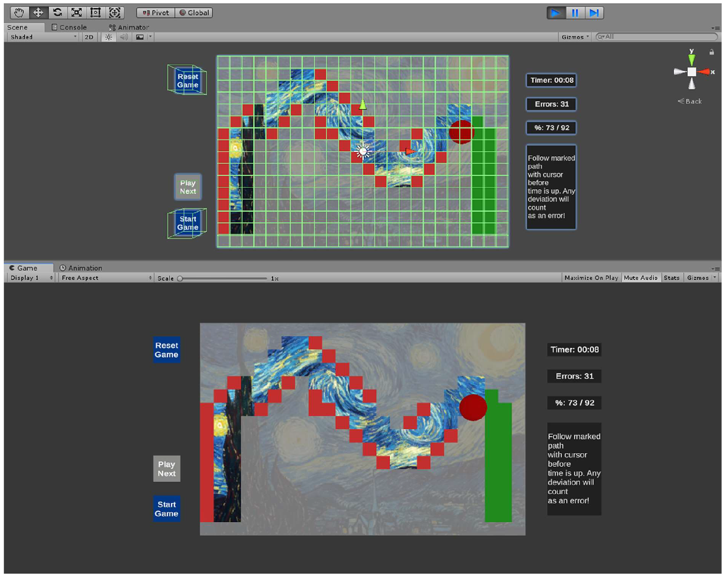Select the Rect transform tool
Screen dimensions: 728x580
tap(95, 13)
